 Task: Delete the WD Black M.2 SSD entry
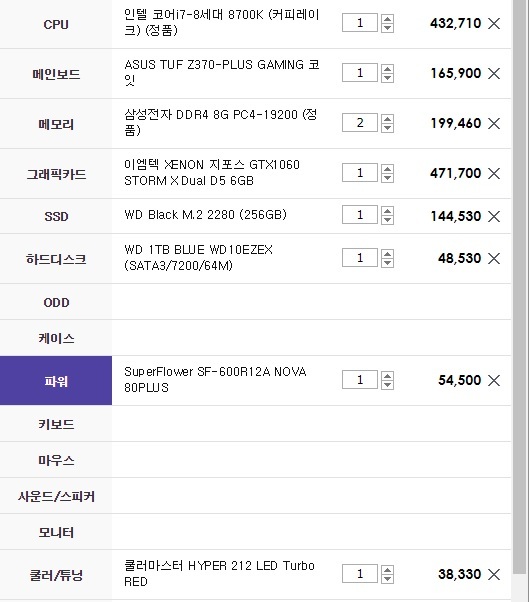pos(494,216)
